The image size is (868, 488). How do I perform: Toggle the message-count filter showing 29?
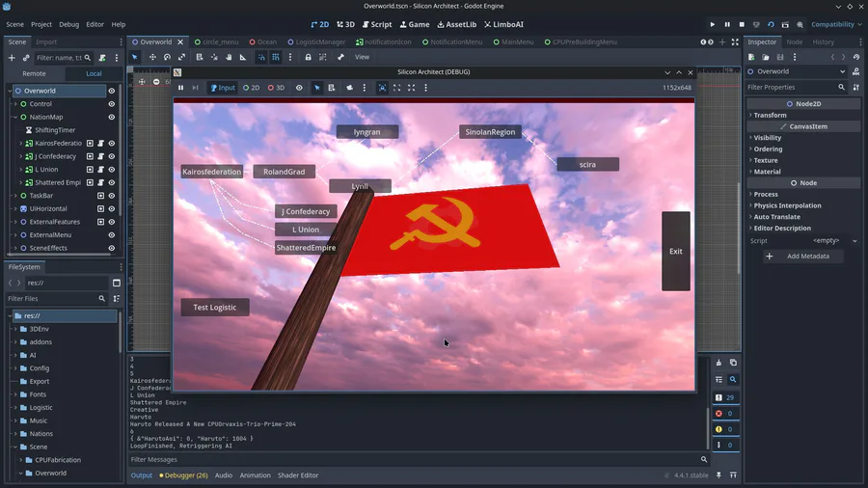pyautogui.click(x=725, y=397)
